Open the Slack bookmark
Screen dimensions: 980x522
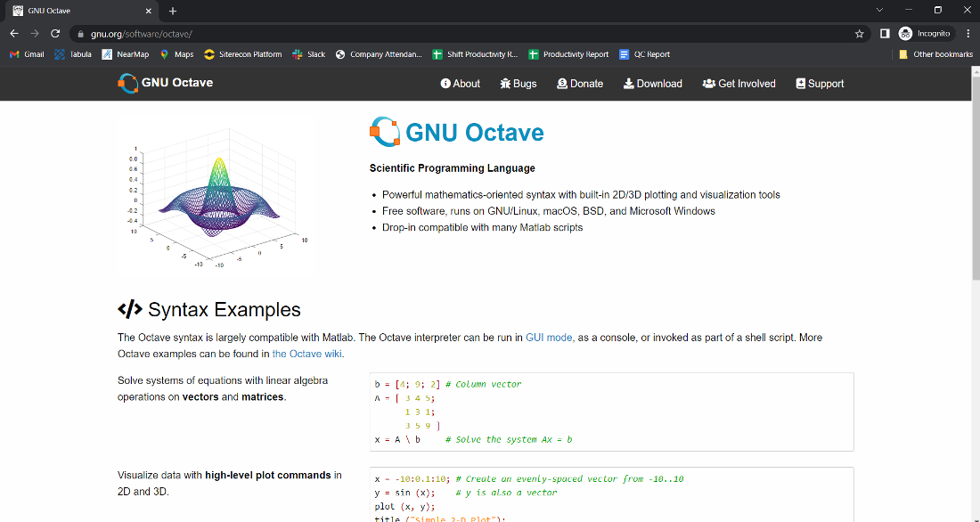pos(309,54)
